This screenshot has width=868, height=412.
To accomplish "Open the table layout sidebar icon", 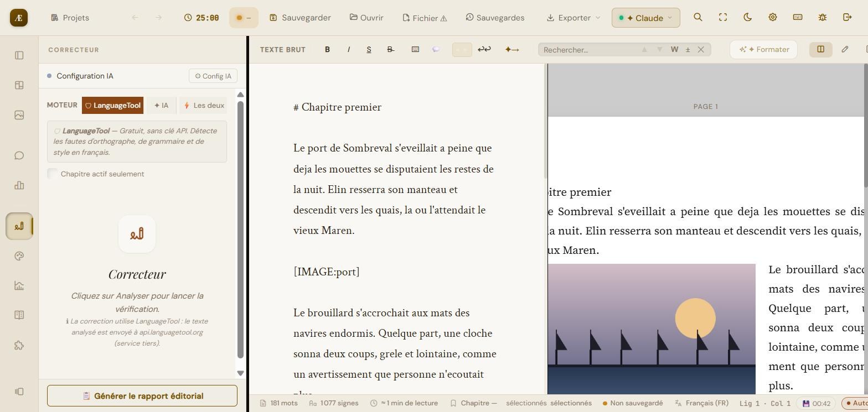I will tap(19, 85).
